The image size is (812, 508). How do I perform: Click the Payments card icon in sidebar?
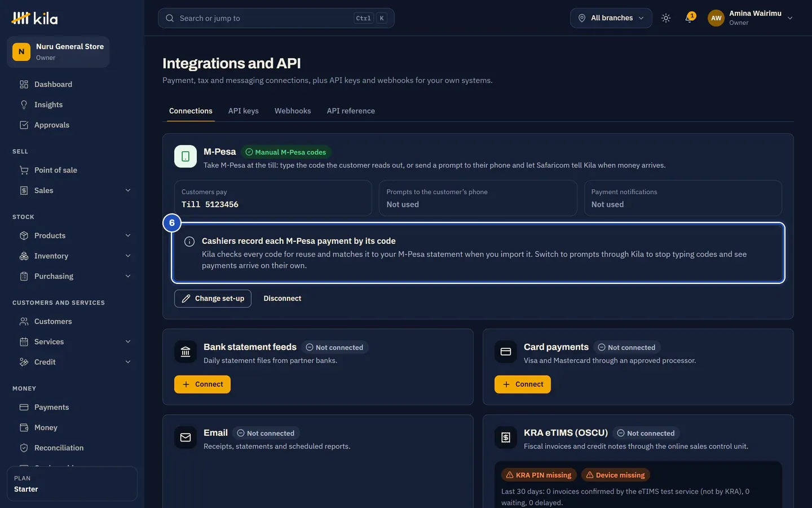point(24,408)
